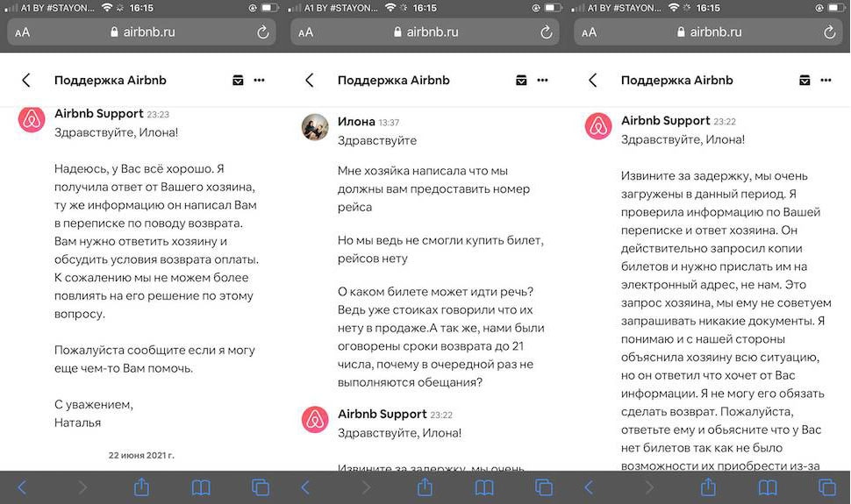Tap the 13:37 message timestamp
This screenshot has height=504, width=851.
click(389, 123)
